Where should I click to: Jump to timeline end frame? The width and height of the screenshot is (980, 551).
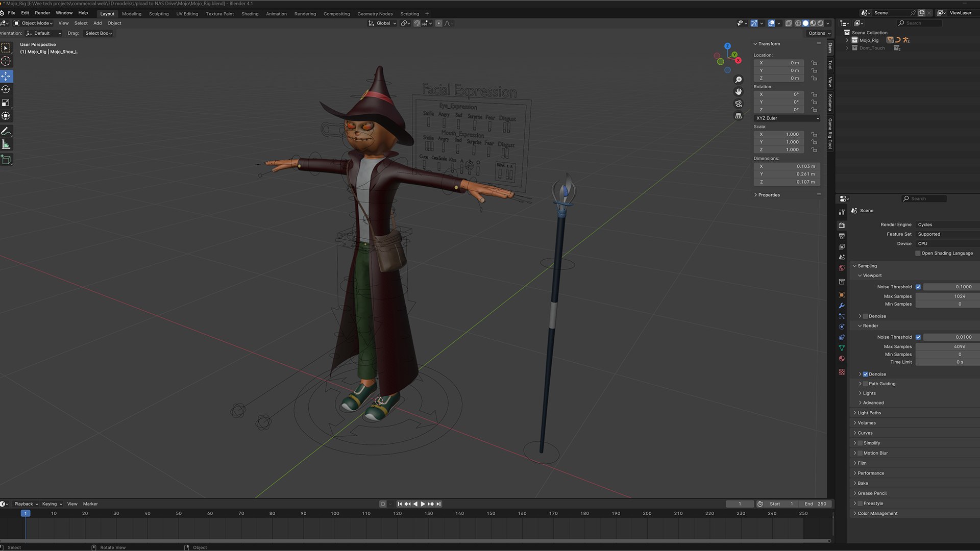click(438, 504)
